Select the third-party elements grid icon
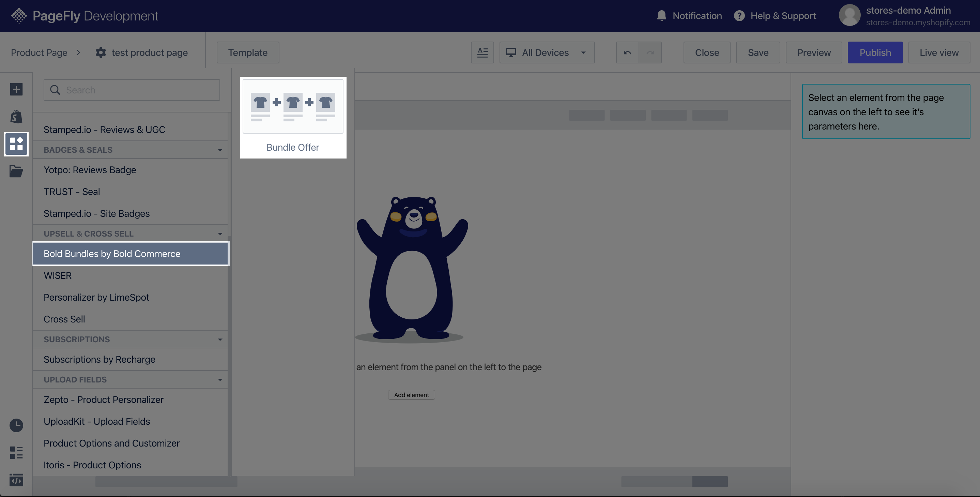980x497 pixels. [16, 144]
